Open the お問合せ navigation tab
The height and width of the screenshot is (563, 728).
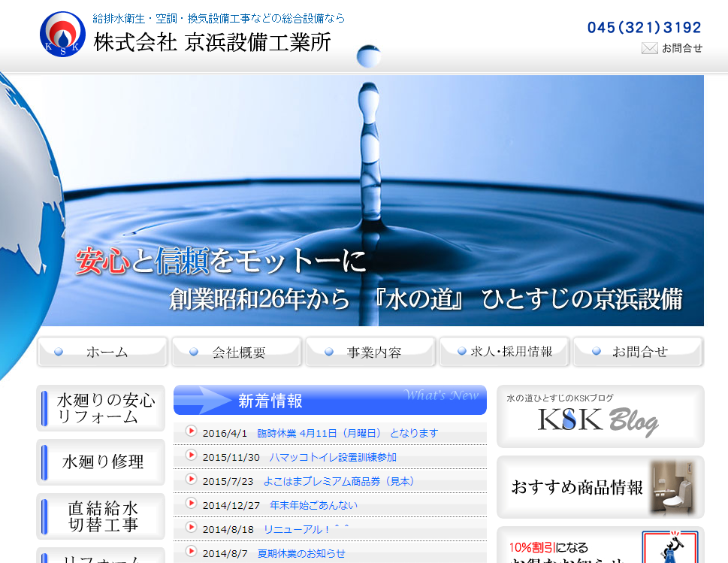click(639, 352)
